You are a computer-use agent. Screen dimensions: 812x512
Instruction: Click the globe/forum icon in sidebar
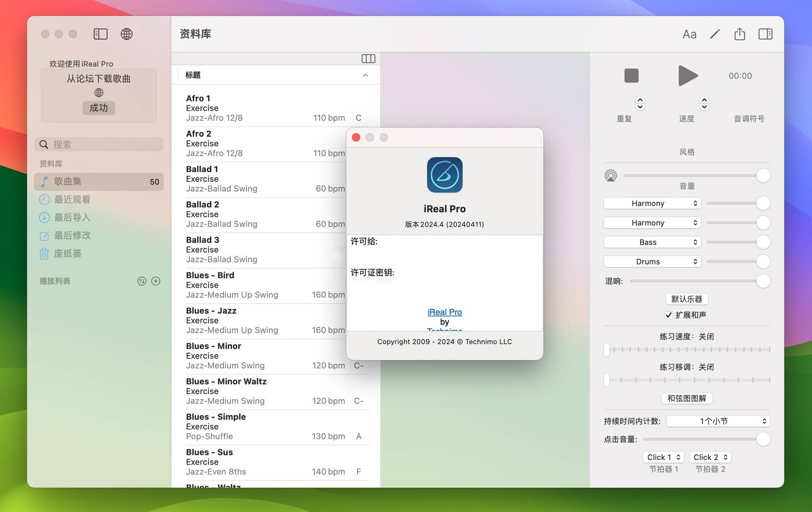[x=99, y=91]
